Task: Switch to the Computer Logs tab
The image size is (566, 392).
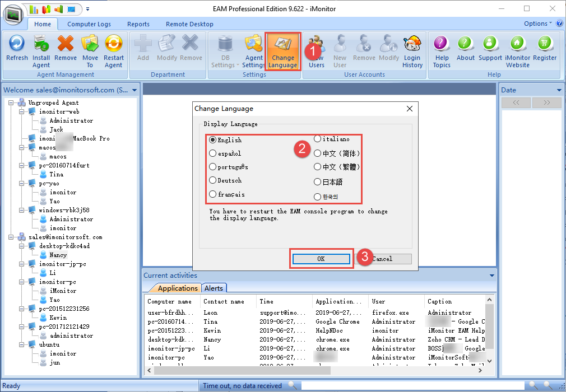Action: (x=89, y=24)
